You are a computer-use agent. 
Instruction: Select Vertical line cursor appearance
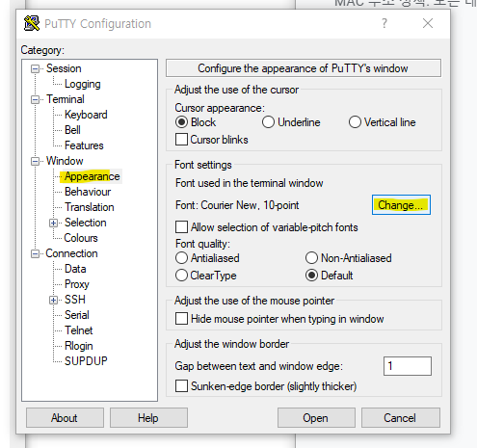tap(355, 122)
